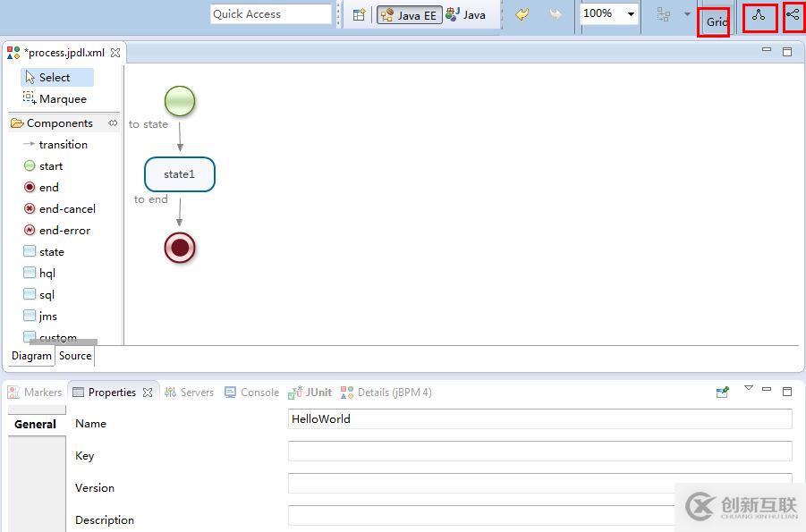Open the JUnit view tab
Image resolution: width=806 pixels, height=532 pixels.
310,393
